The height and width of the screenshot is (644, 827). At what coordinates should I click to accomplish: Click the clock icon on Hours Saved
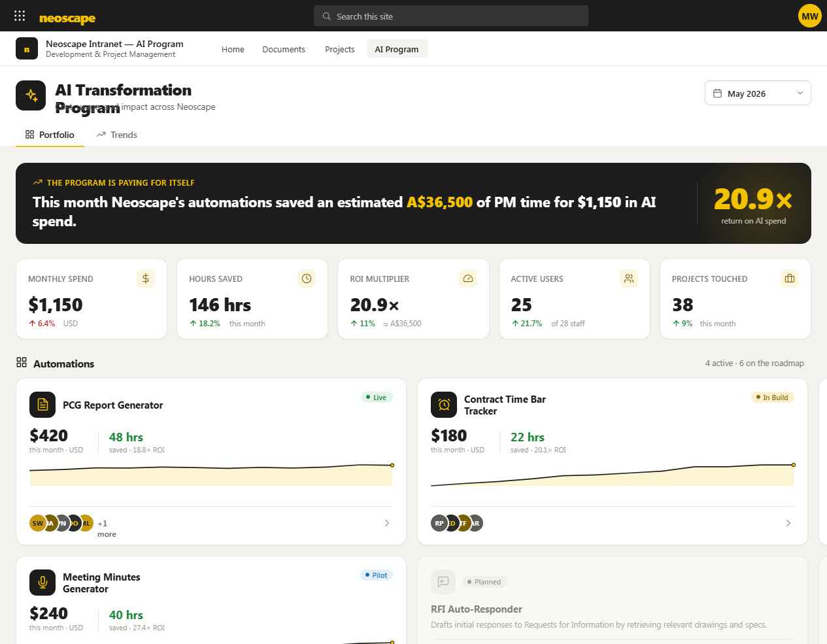click(x=307, y=279)
